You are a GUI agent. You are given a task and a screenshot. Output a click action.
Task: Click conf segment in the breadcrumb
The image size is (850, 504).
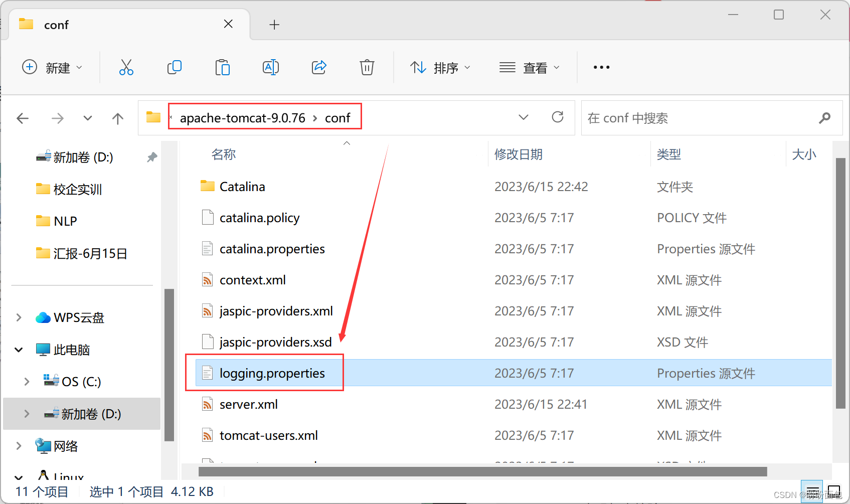[337, 118]
